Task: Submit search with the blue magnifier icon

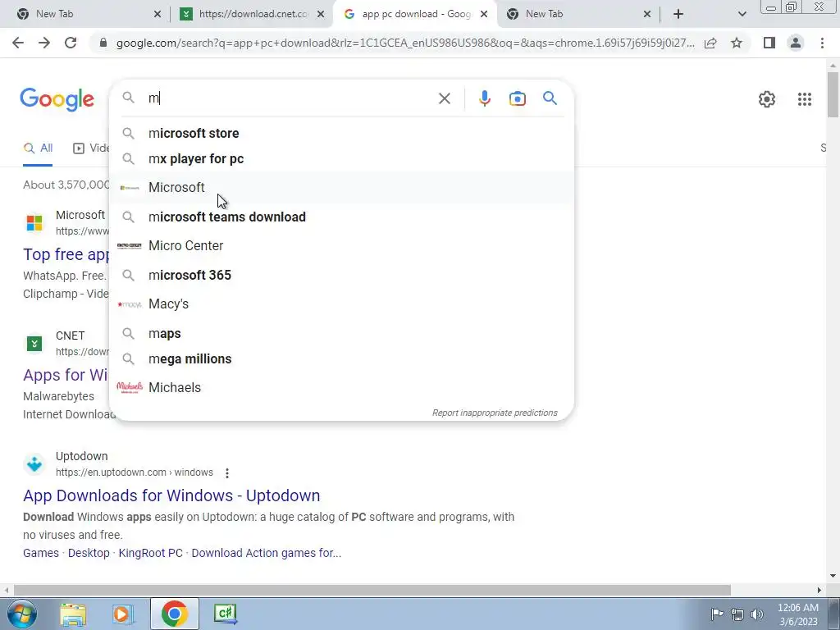Action: coord(550,98)
